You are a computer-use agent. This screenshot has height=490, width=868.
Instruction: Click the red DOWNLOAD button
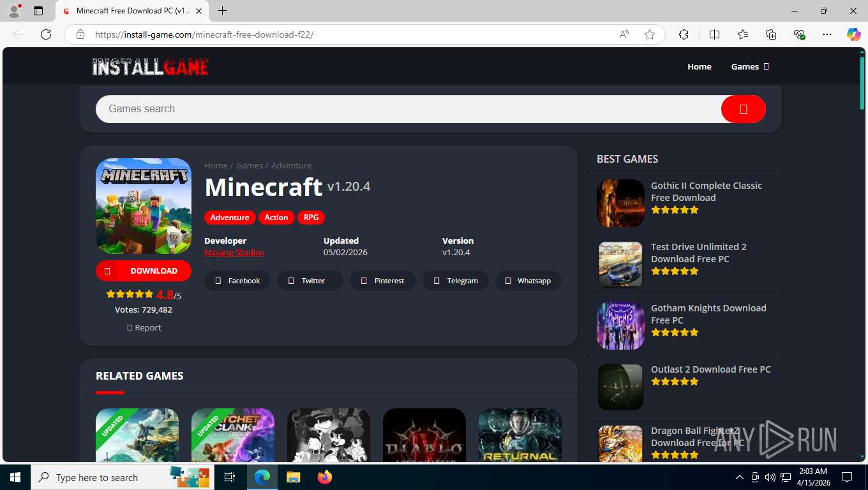click(144, 271)
